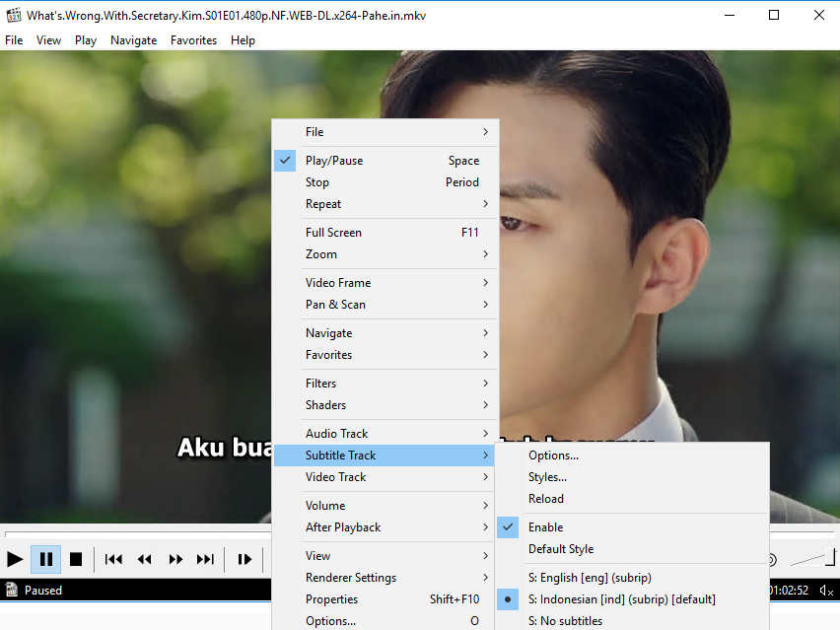
Task: Open subtitle Styles... in the submenu
Action: (x=632, y=477)
